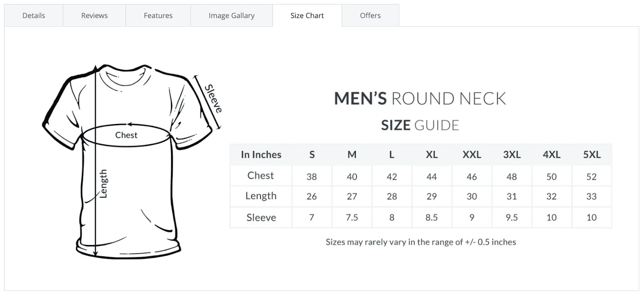Click the 5XL column header
644x299 pixels.
pyautogui.click(x=592, y=155)
